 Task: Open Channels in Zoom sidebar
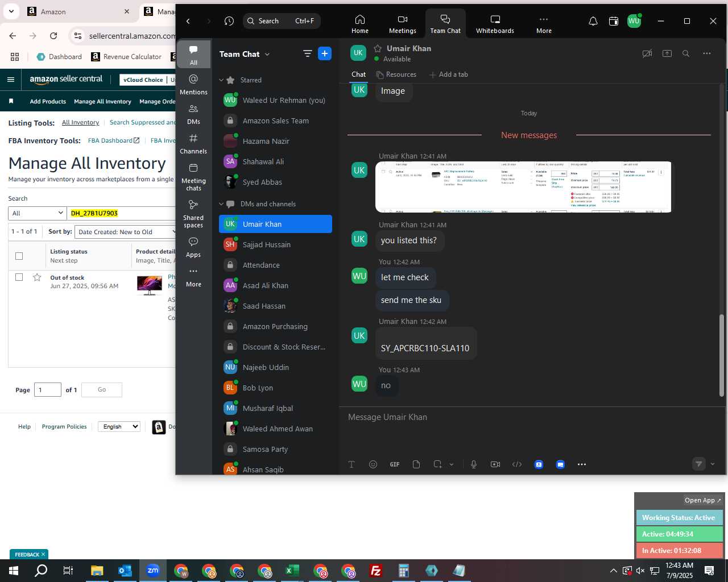click(193, 143)
